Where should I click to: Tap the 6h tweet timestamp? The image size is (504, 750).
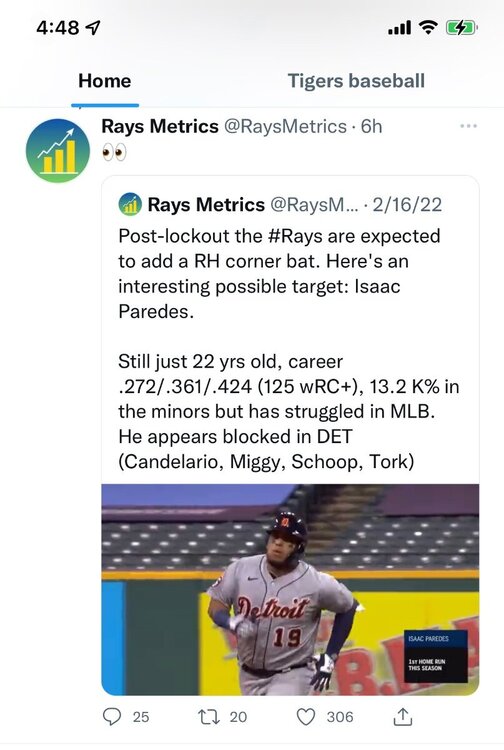click(372, 126)
